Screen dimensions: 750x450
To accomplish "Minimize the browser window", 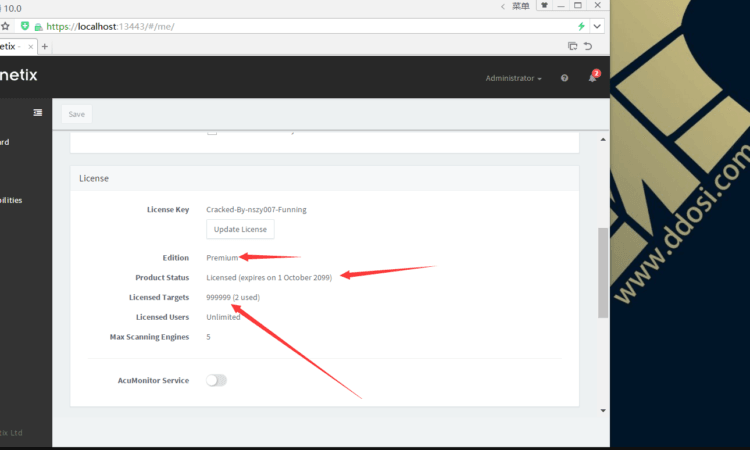I will (561, 5).
